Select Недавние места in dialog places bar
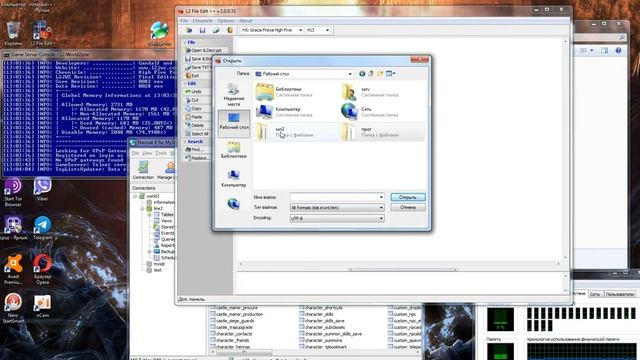This screenshot has width=640, height=360. (233, 95)
